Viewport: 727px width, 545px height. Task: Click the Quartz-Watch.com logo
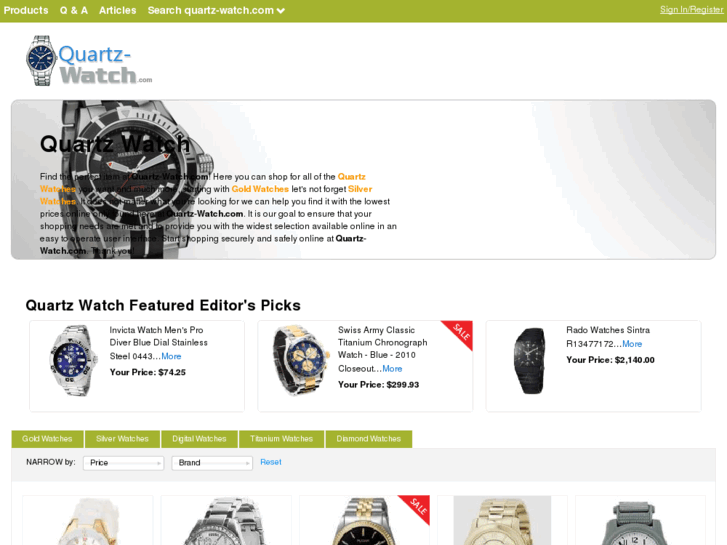click(x=89, y=61)
